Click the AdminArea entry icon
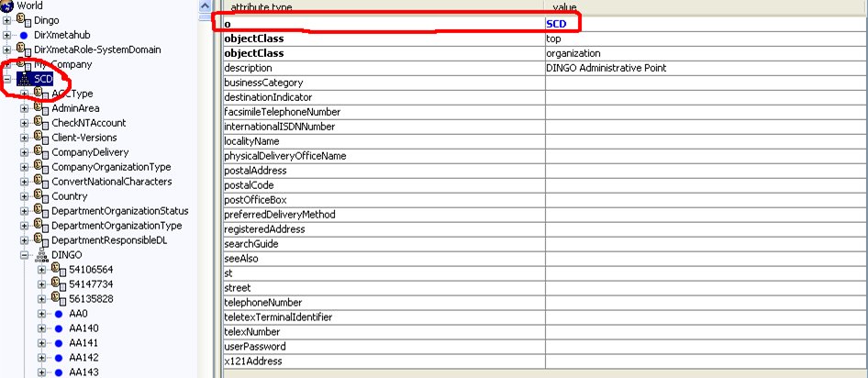Screen dimensions: 868x378 41,107
